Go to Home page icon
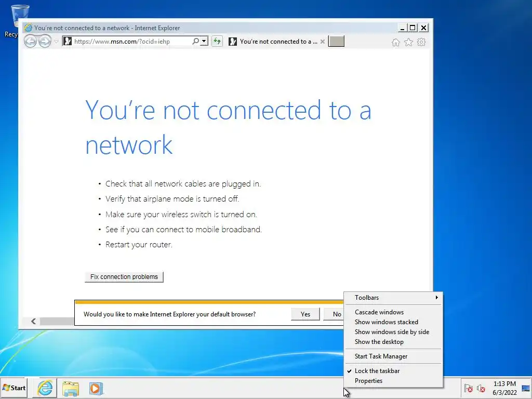This screenshot has width=532, height=399. (395, 42)
